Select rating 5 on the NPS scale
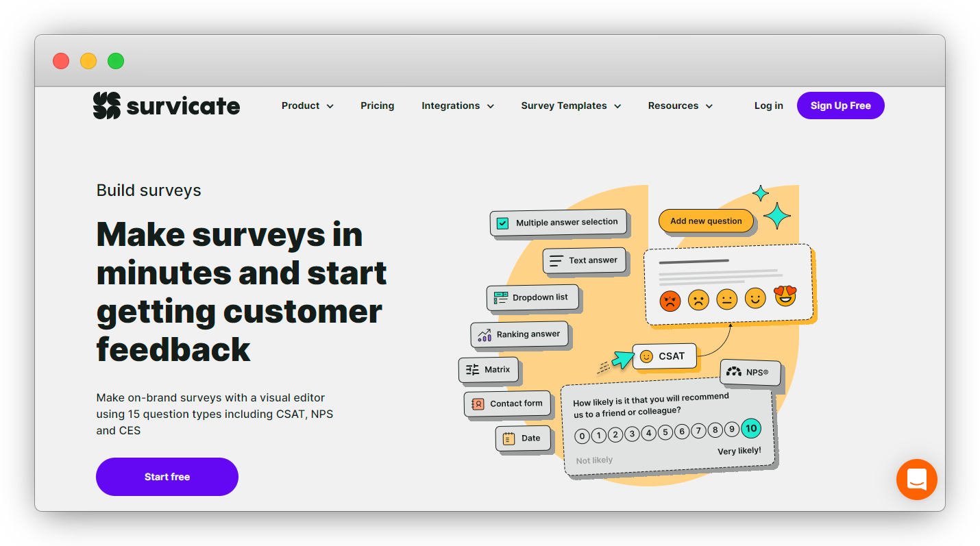The image size is (980, 546). tap(665, 434)
